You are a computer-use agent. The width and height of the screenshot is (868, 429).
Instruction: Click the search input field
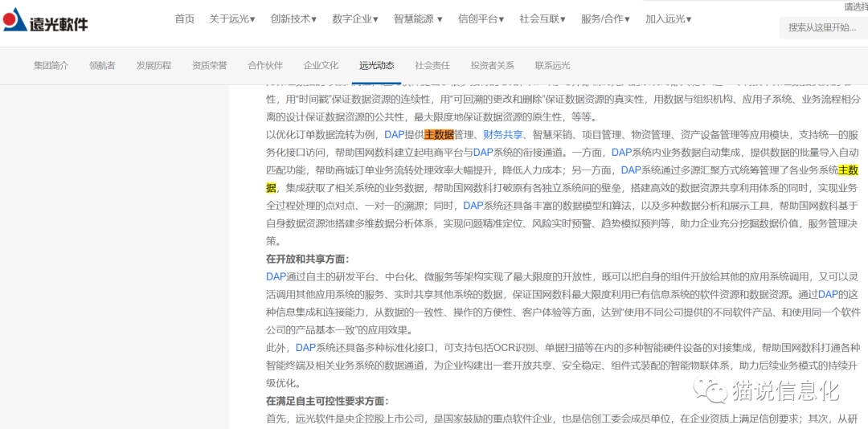pos(822,27)
